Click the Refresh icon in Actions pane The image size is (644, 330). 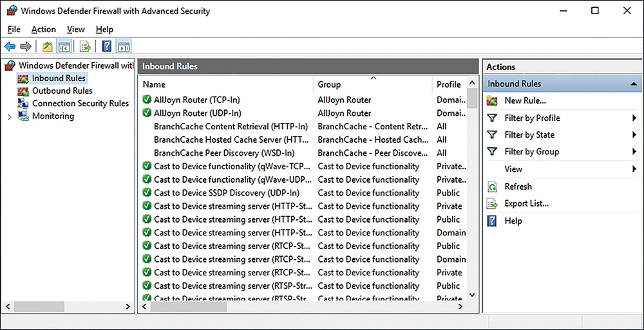pos(492,187)
